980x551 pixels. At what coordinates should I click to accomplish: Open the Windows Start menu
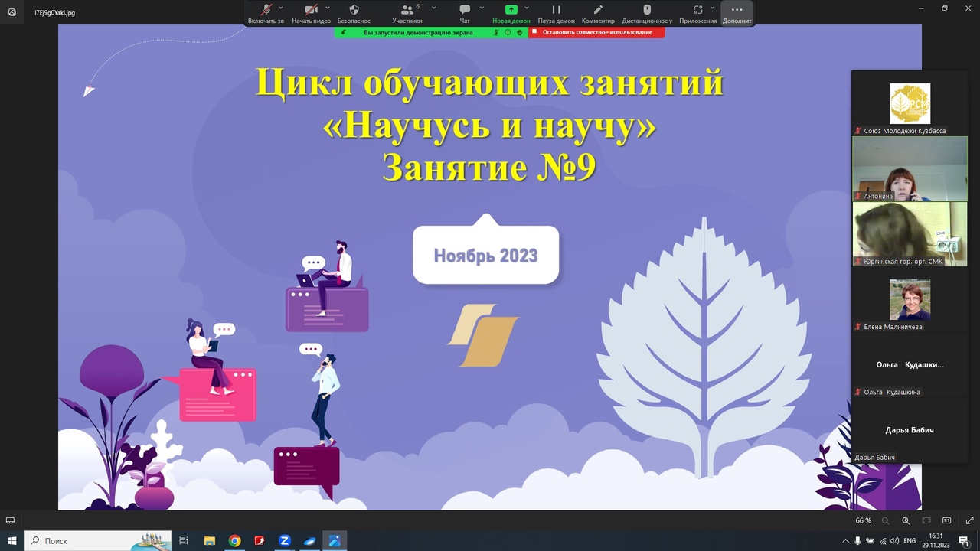pos(12,540)
